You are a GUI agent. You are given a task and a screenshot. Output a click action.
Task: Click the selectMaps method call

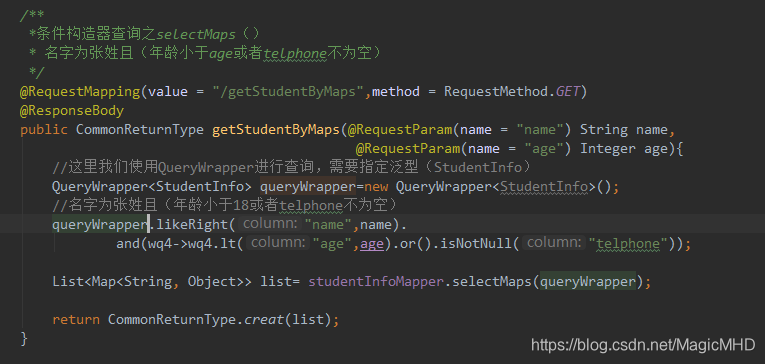coord(492,282)
